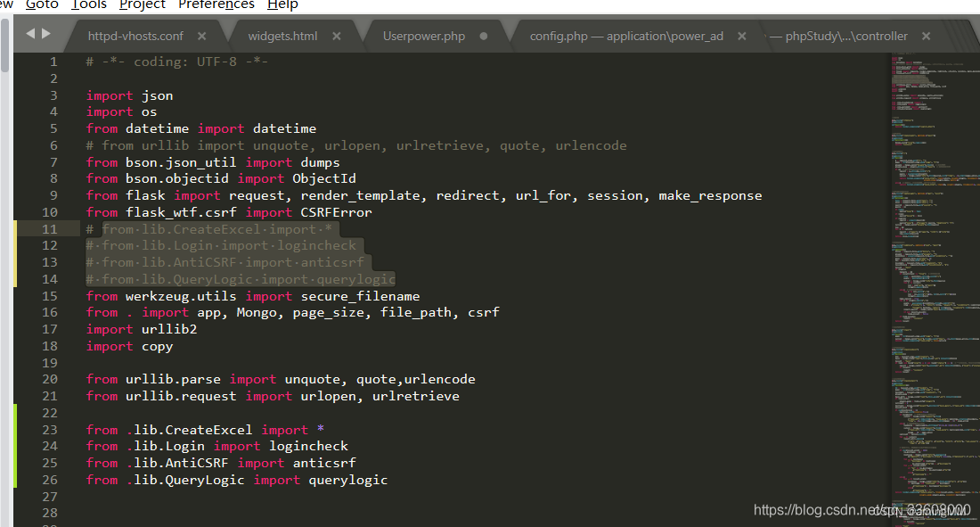
Task: Close the widgets.html tab
Action: pyautogui.click(x=336, y=37)
